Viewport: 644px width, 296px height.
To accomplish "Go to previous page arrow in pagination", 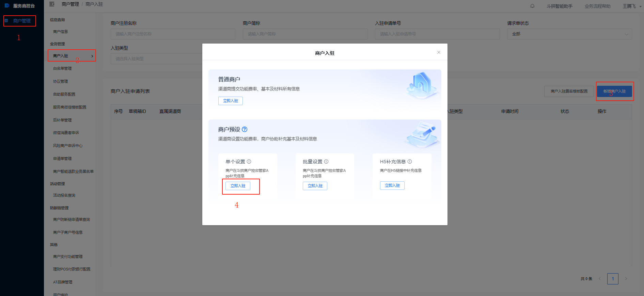I will pos(600,279).
